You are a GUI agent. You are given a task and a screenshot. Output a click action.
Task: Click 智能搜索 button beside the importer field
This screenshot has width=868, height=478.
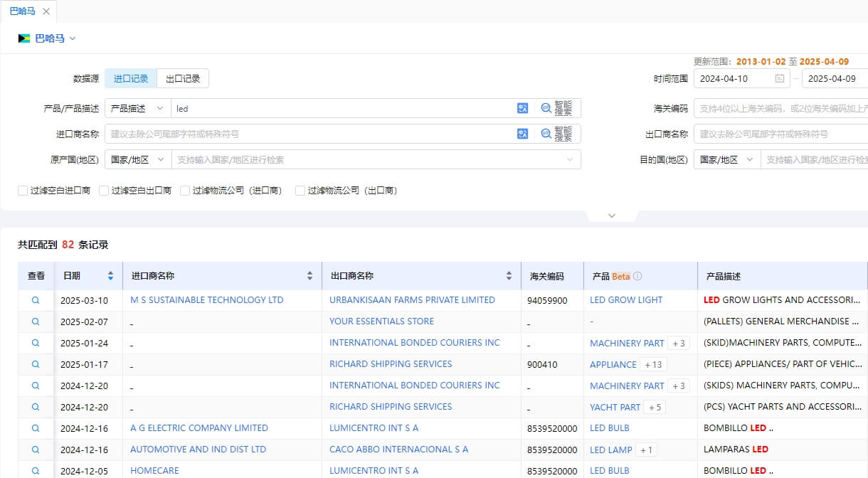tap(557, 134)
